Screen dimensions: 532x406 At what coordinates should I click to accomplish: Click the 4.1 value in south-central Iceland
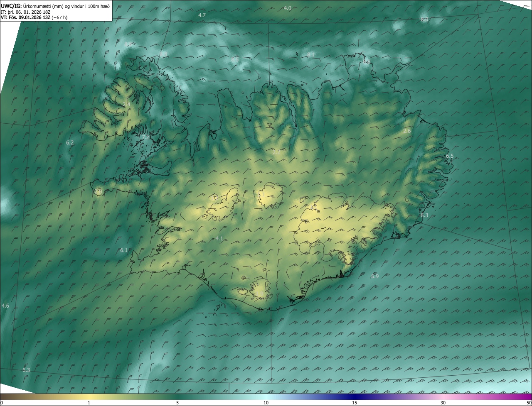219,239
